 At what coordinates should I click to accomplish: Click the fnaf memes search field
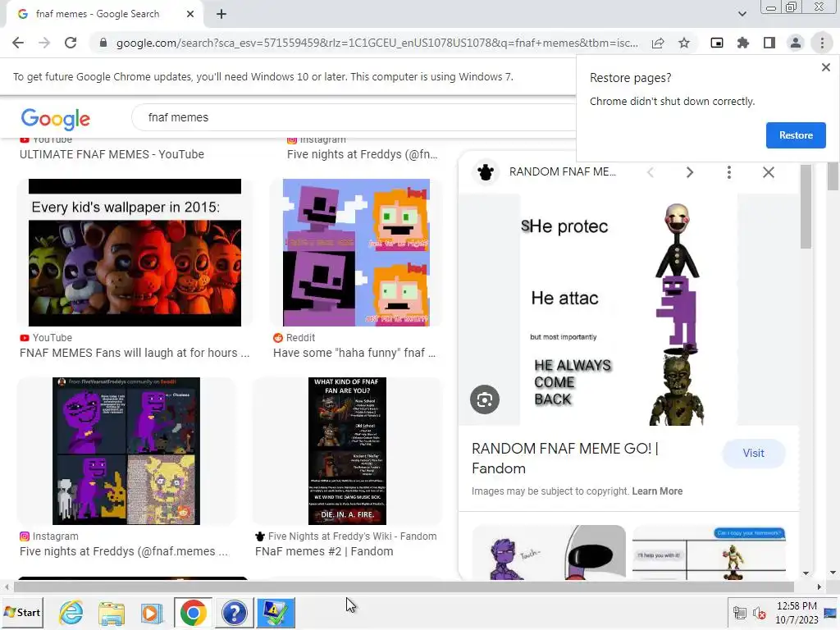point(354,117)
